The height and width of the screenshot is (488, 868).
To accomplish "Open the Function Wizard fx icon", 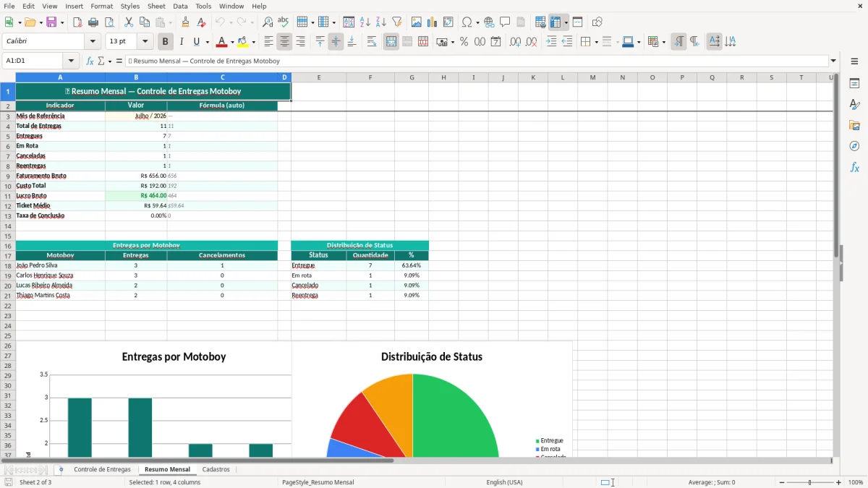I will (x=90, y=61).
